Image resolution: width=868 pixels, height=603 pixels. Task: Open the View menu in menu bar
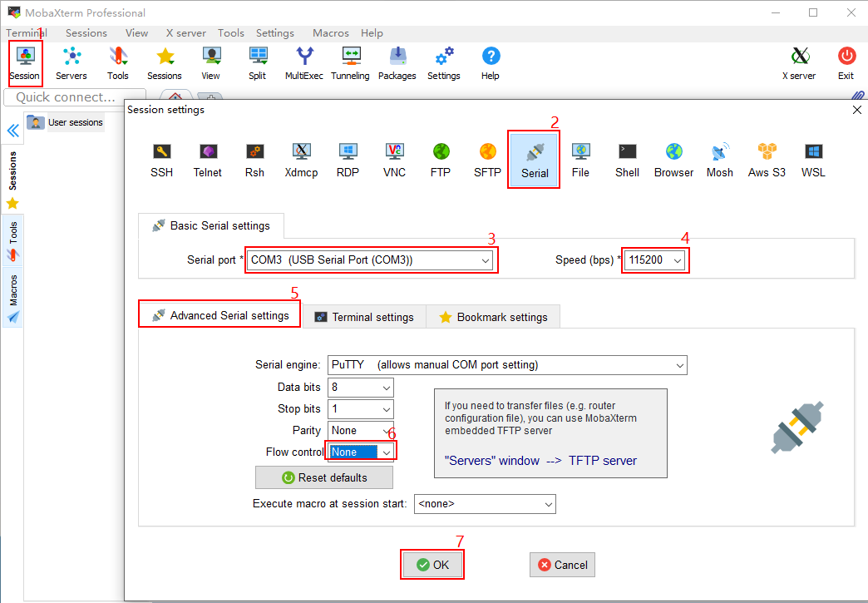[136, 33]
